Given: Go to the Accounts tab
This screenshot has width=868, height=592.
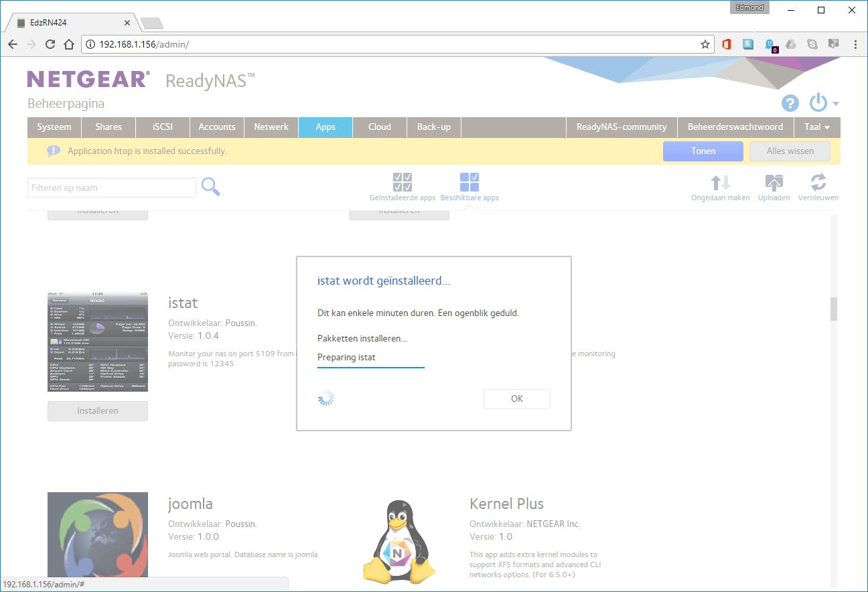Looking at the screenshot, I should 217,127.
